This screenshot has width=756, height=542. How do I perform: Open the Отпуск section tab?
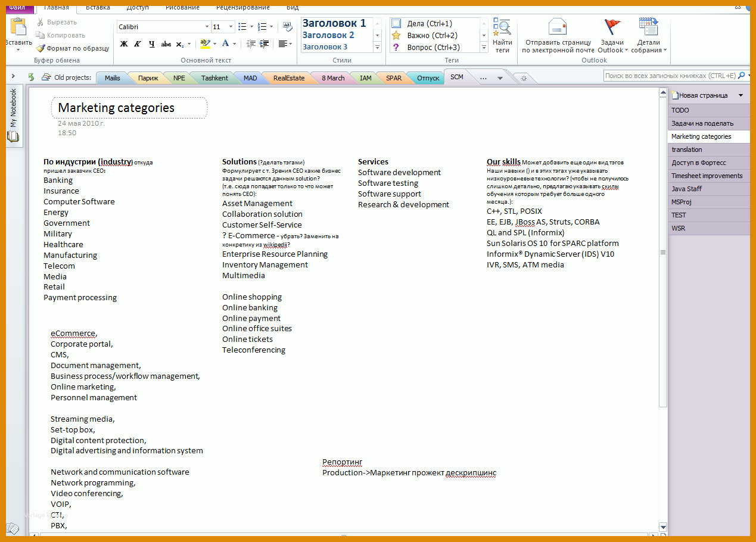[x=428, y=78]
